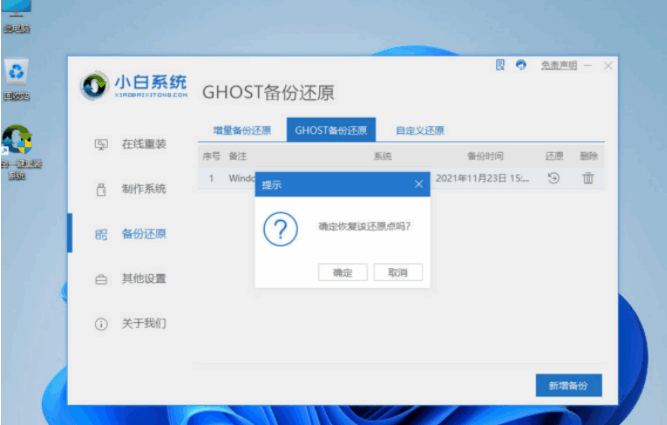This screenshot has height=425, width=667.
Task: Click the 备份时间 column header
Action: pyautogui.click(x=485, y=156)
